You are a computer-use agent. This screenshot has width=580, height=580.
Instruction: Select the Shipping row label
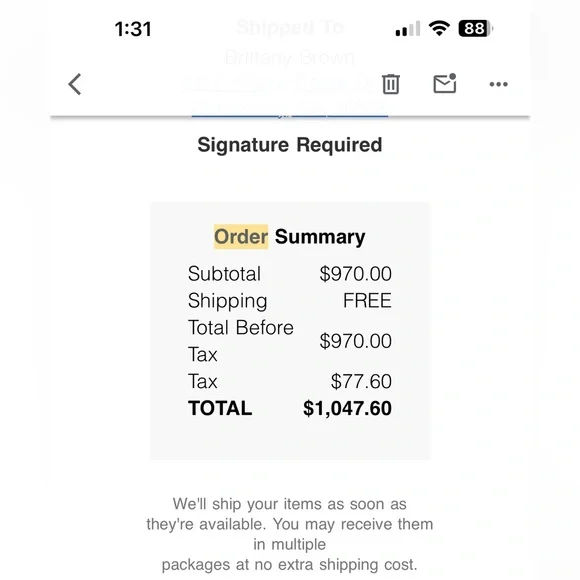point(227,301)
